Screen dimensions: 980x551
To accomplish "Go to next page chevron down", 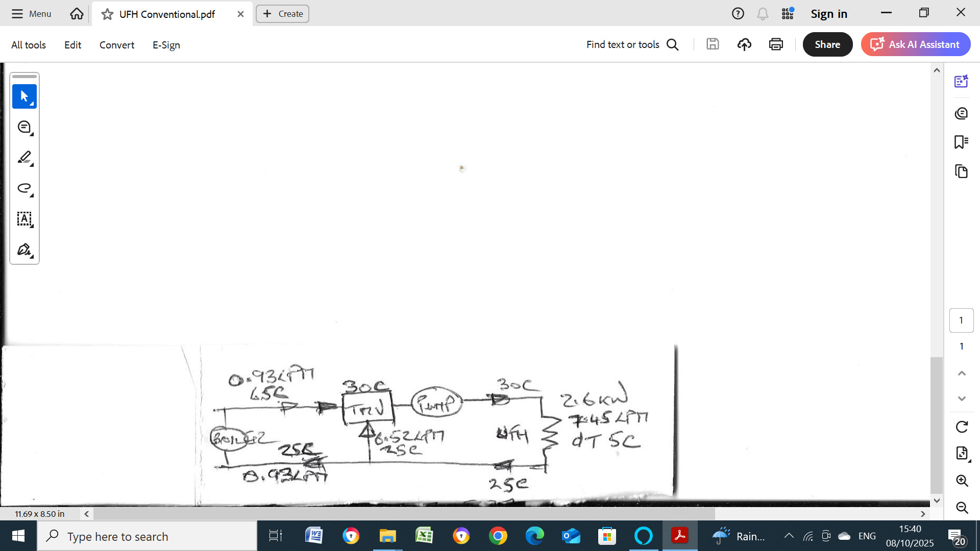I will click(962, 398).
